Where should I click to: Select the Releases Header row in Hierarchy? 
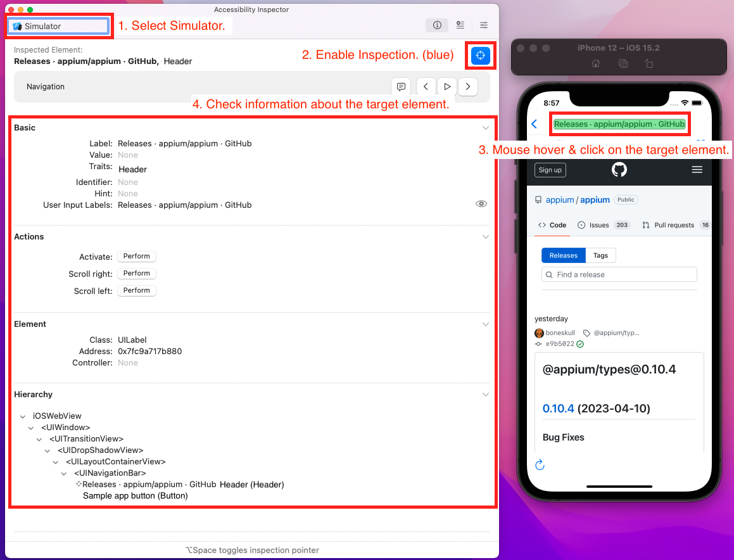[180, 485]
